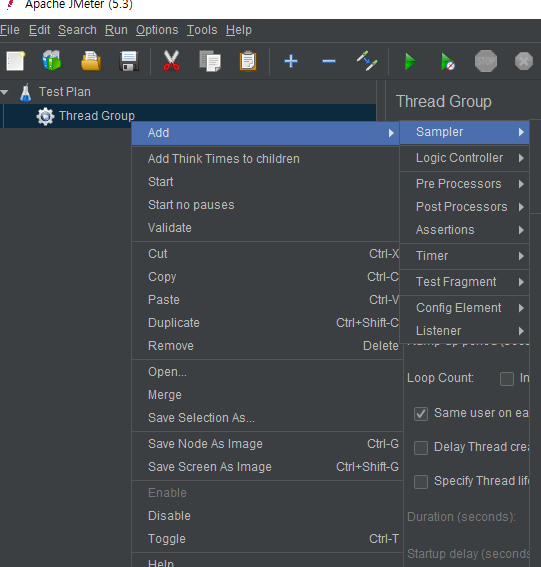Select the Thread Group tree item

(97, 116)
